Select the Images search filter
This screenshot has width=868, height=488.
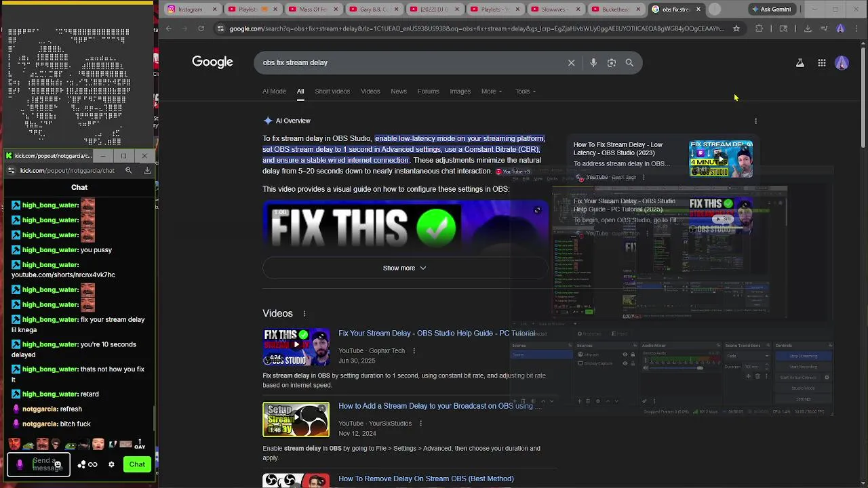pyautogui.click(x=460, y=91)
